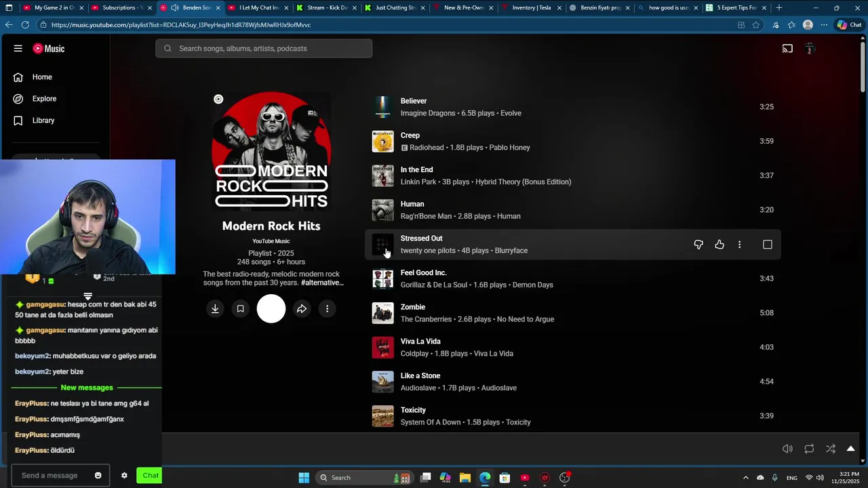This screenshot has width=868, height=488.
Task: Click the Windows taskbar Search box
Action: [x=363, y=478]
